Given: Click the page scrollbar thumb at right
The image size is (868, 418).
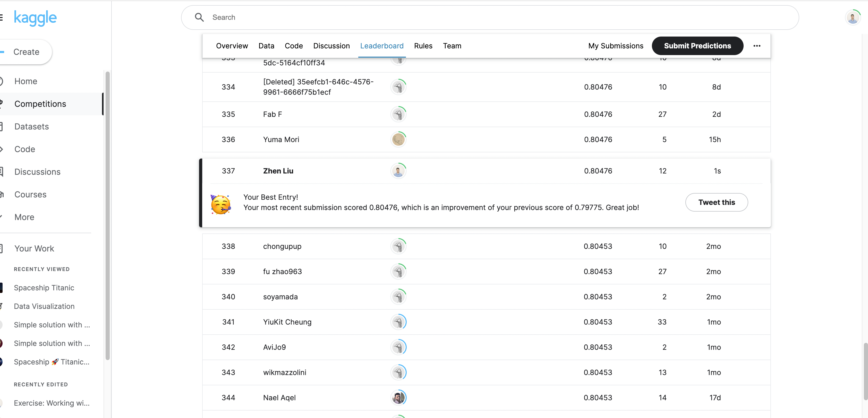Looking at the screenshot, I should click(x=865, y=371).
